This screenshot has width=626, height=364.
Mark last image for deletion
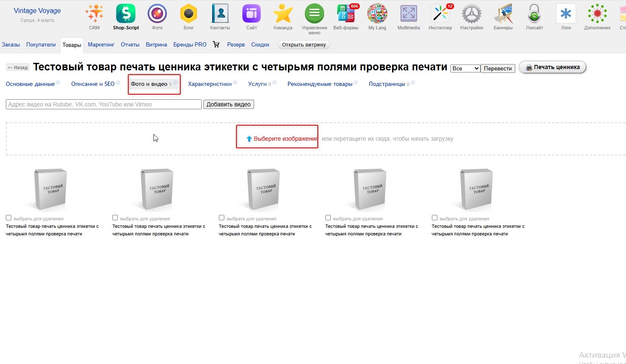coord(434,217)
